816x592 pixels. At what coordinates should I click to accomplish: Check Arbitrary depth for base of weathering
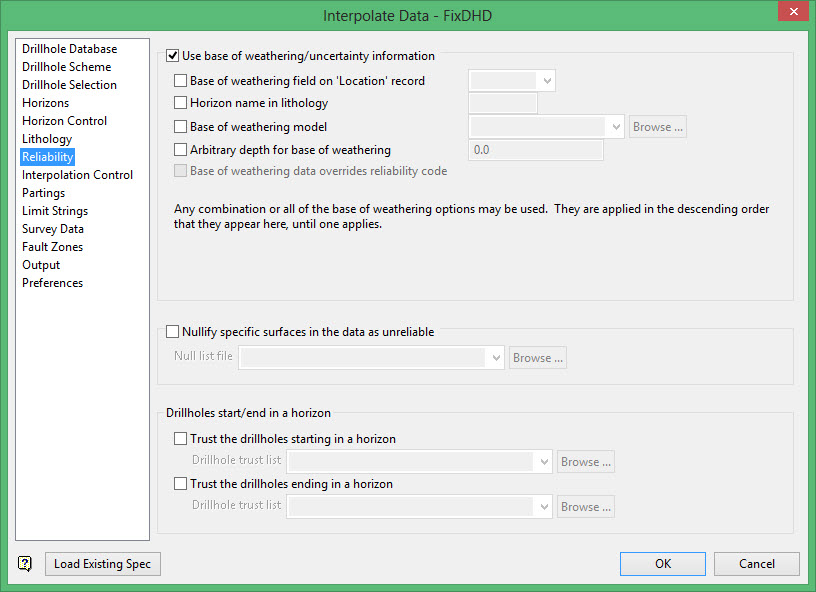coord(181,150)
